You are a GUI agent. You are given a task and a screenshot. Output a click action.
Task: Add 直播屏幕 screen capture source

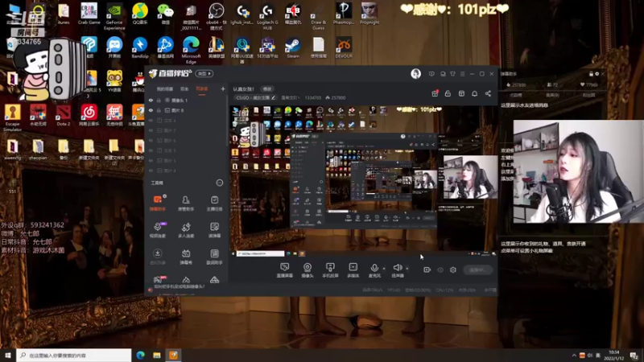285,270
